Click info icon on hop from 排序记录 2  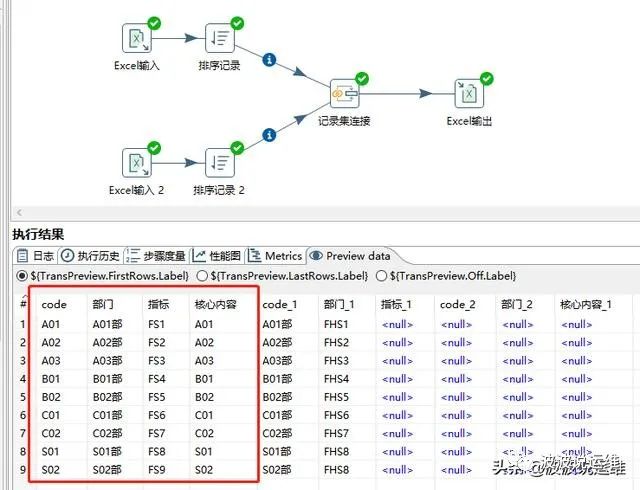(x=269, y=135)
